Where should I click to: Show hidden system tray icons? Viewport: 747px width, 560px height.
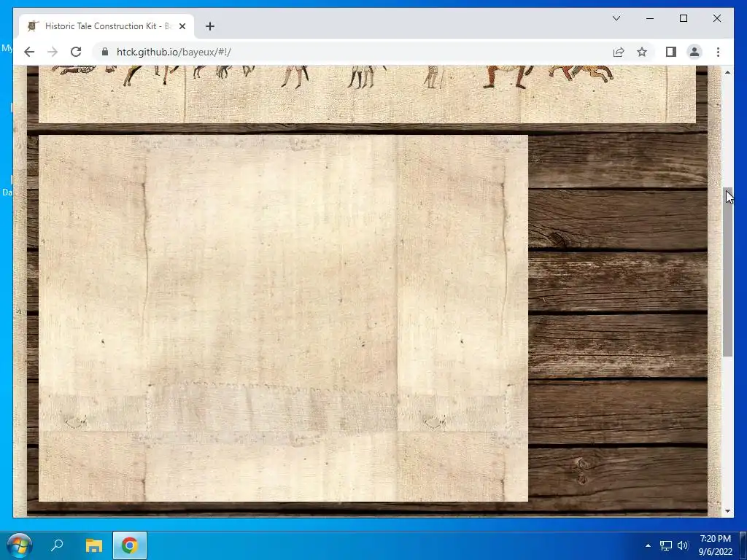point(648,545)
